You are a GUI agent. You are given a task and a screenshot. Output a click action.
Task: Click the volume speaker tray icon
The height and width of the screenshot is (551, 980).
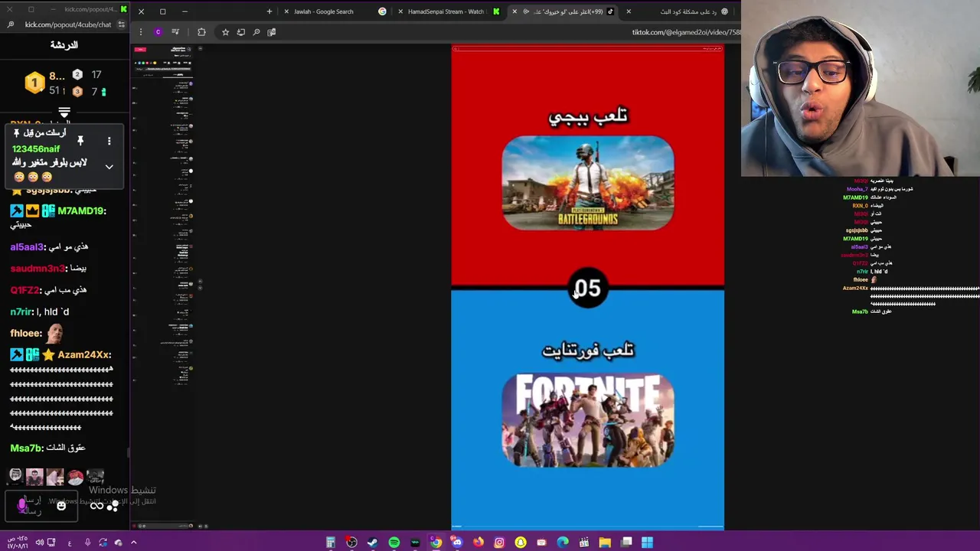(39, 543)
